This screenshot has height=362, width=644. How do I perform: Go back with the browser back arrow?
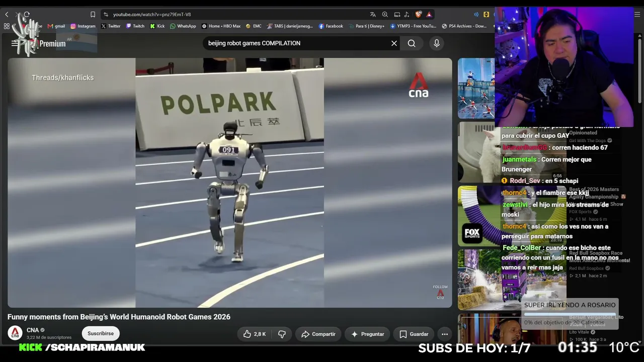click(x=7, y=15)
